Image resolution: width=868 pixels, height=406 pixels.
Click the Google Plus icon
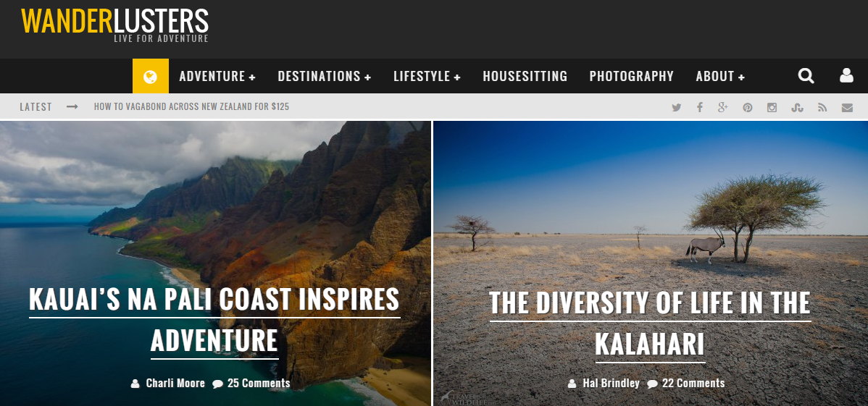click(x=723, y=107)
